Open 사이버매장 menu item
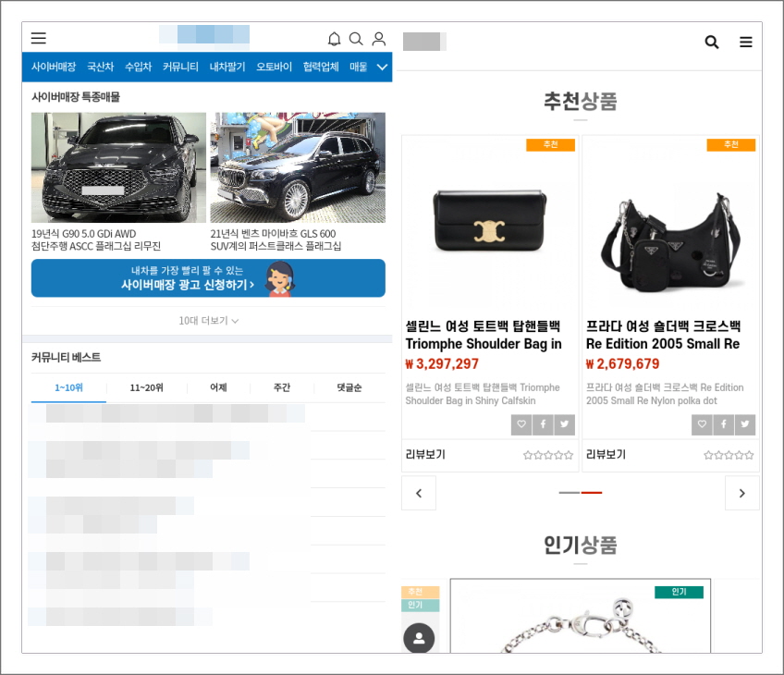The height and width of the screenshot is (675, 784). pyautogui.click(x=54, y=67)
